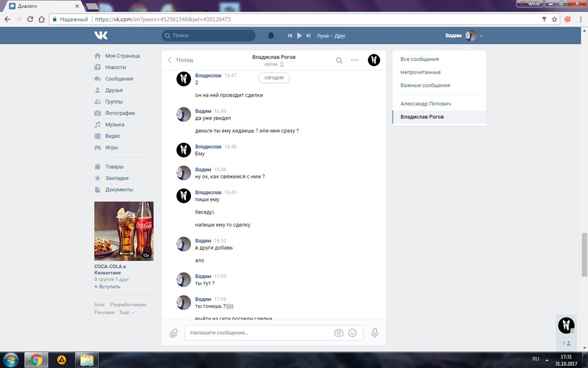Click the message input field
Viewport: 588px width, 368px height.
(260, 333)
